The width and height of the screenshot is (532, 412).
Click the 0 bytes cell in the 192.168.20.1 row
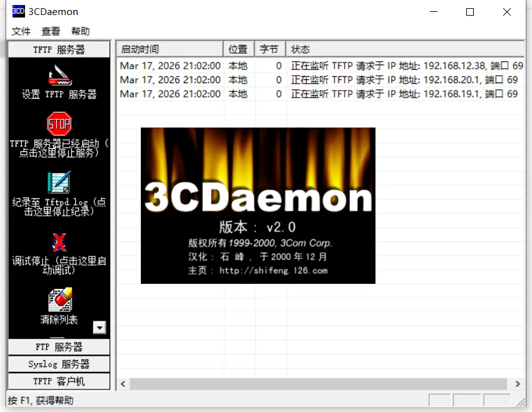279,80
